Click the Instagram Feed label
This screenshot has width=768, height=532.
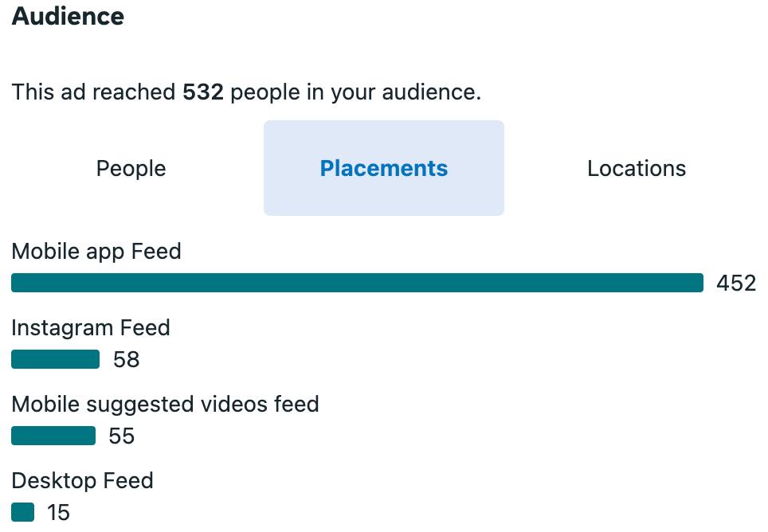pos(91,328)
